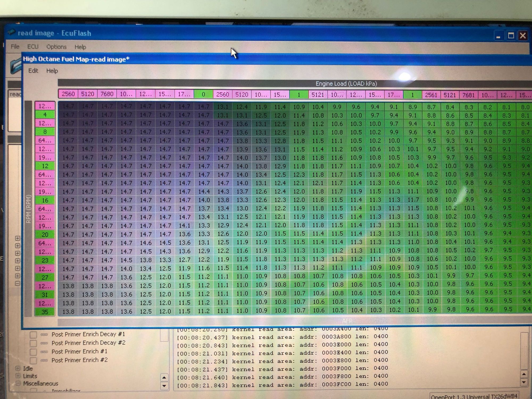Click table icon beside Post Primer Enrich #2

(44, 360)
